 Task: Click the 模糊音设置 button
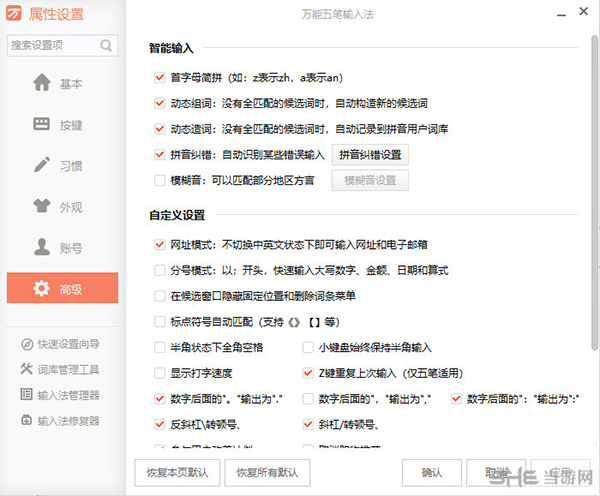370,180
